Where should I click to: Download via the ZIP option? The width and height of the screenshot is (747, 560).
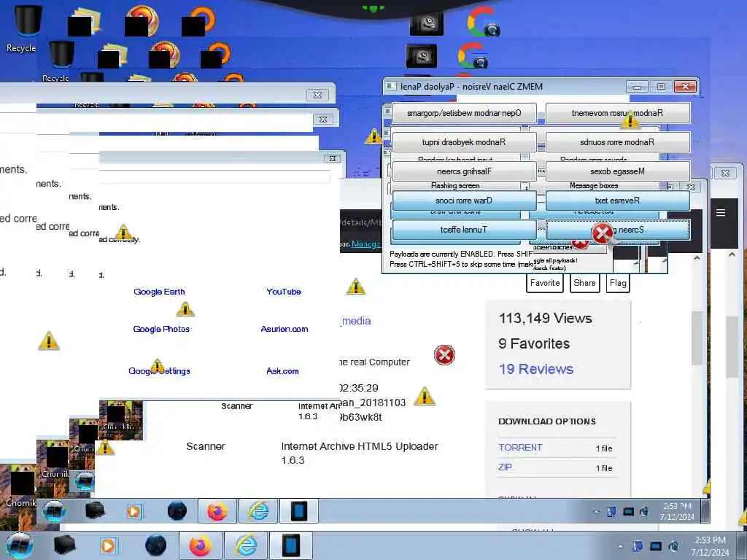pyautogui.click(x=505, y=467)
